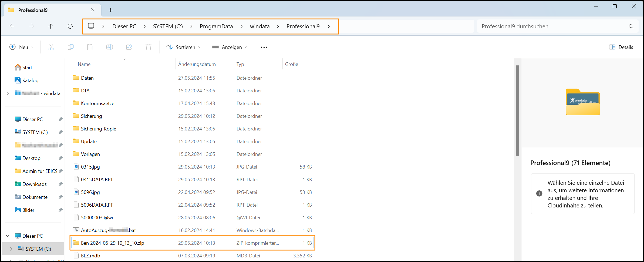The height and width of the screenshot is (262, 644).
Task: Click the PC monitor icon in address bar
Action: (91, 26)
